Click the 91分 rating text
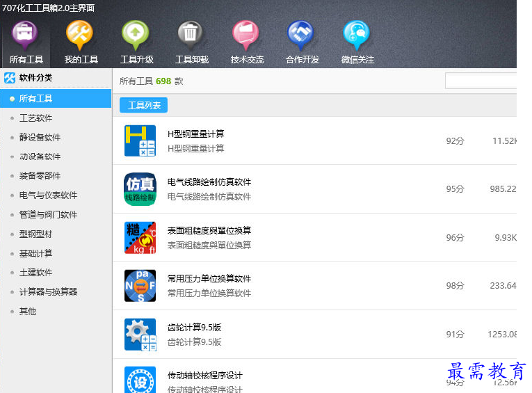The image size is (532, 393). pos(455,335)
